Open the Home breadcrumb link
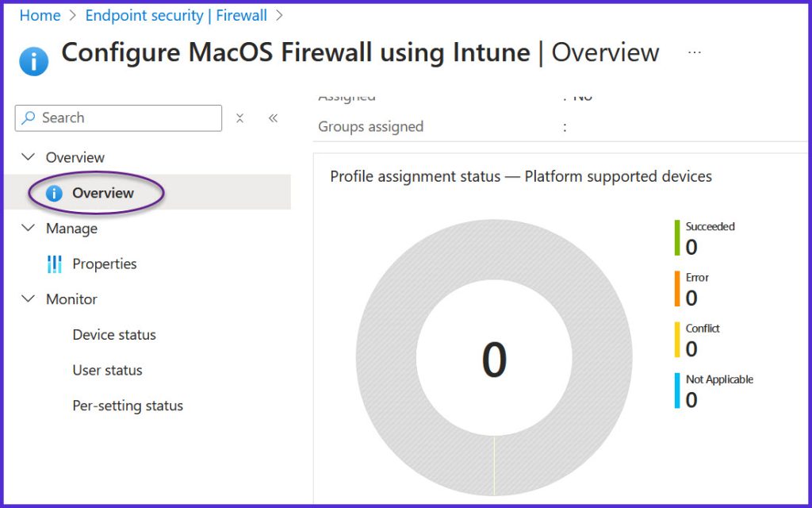 coord(40,16)
